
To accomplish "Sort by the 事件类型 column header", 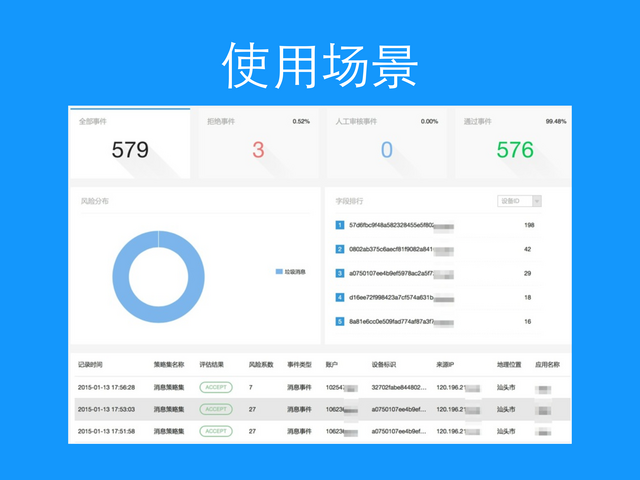I will point(299,364).
